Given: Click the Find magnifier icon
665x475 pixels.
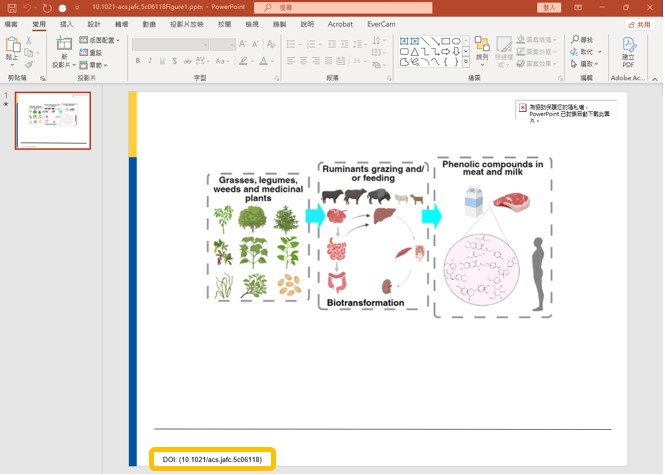Looking at the screenshot, I should click(573, 40).
